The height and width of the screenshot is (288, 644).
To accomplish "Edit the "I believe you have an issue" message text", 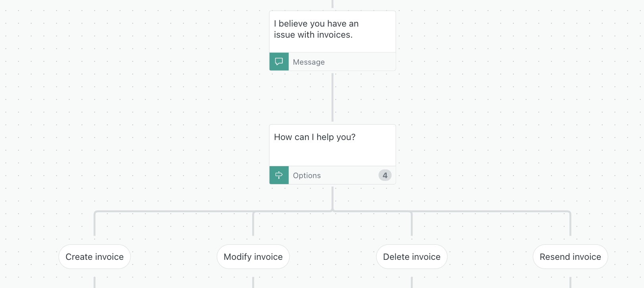I will click(x=316, y=29).
